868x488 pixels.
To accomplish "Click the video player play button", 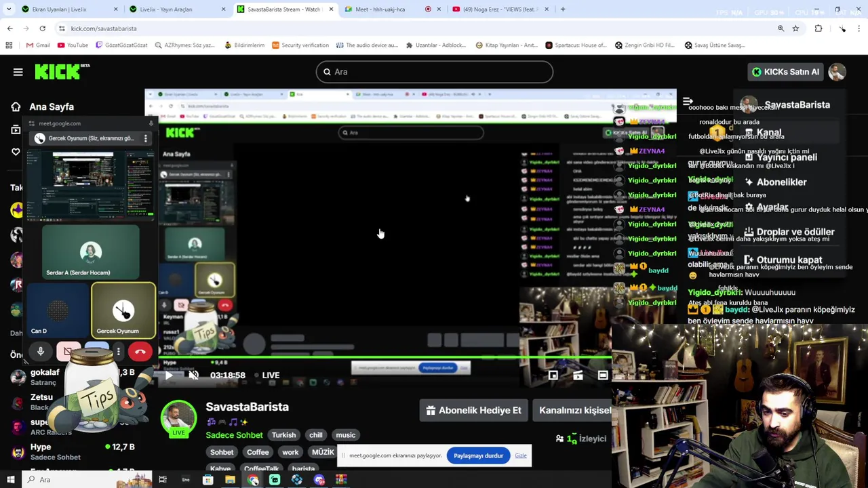I will (x=169, y=375).
